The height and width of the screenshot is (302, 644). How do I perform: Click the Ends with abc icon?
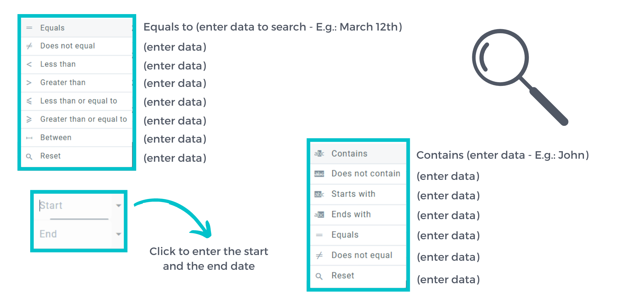coord(319,215)
